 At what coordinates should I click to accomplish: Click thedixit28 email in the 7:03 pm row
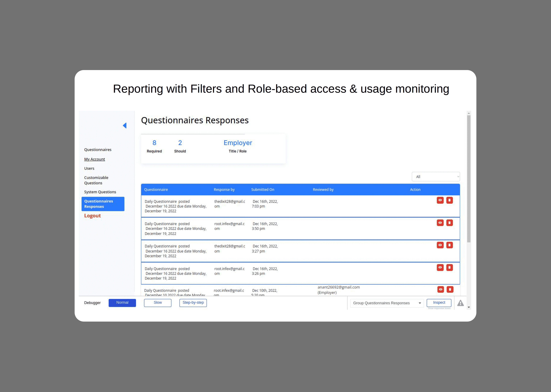point(230,204)
